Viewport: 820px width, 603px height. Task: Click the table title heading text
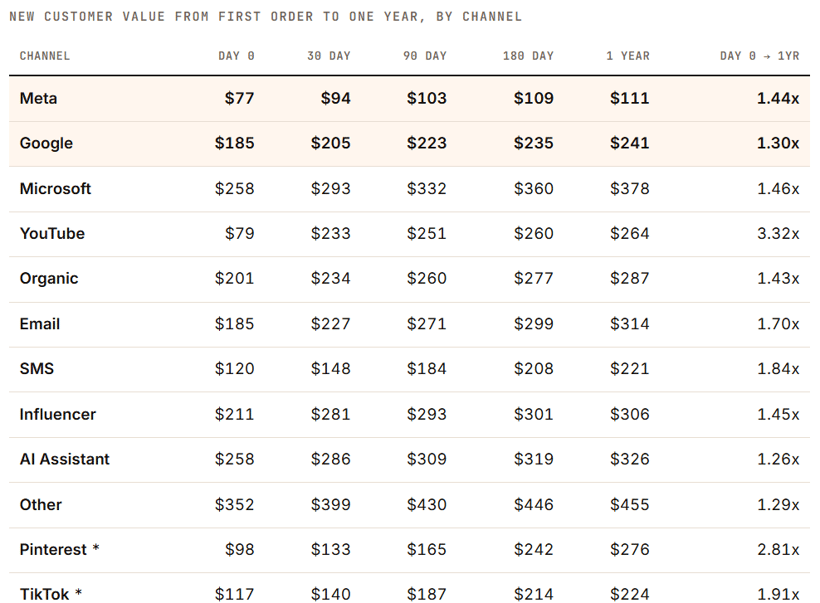click(266, 17)
